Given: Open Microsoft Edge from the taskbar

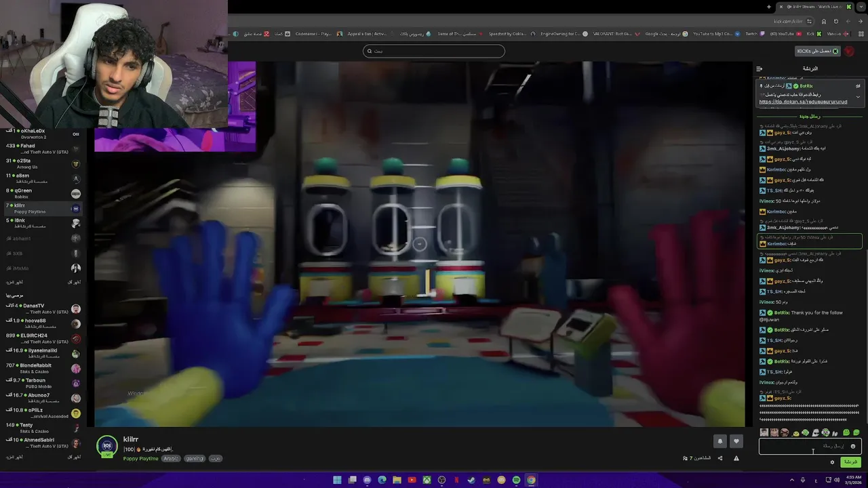Looking at the screenshot, I should [x=382, y=480].
